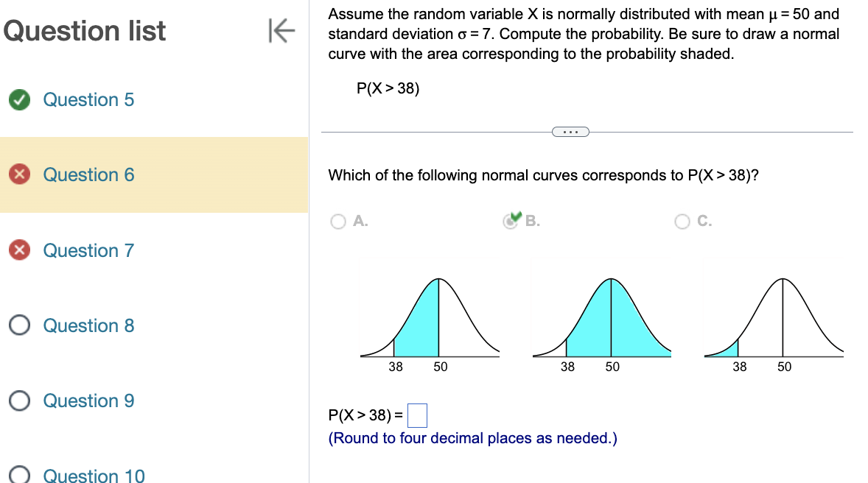Click the empty circle icon beside Question 9
Screen dimensions: 868x483
18,401
